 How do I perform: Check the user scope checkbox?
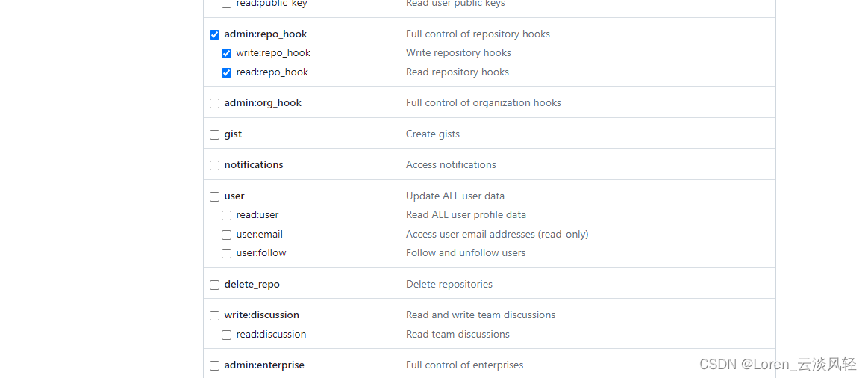[215, 196]
